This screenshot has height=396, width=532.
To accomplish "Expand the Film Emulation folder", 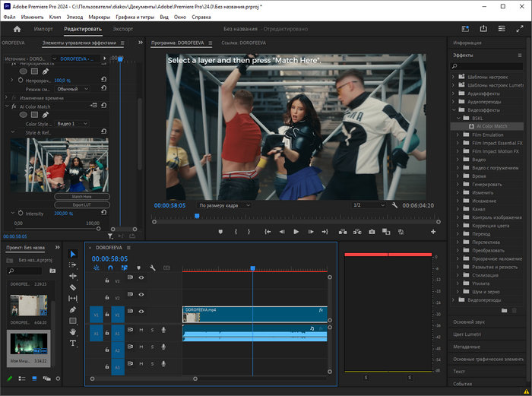I will [x=458, y=135].
